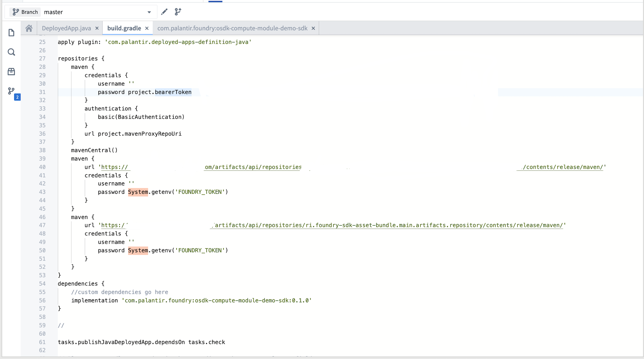The image size is (644, 359).
Task: Open the branch graph panel showing 2 changes
Action: pos(11,91)
